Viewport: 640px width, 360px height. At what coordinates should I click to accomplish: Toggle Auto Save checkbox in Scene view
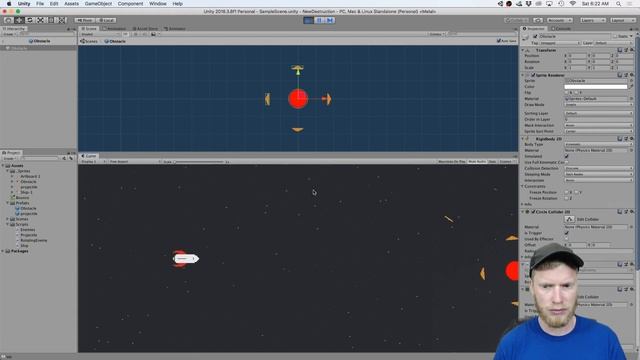(x=499, y=41)
